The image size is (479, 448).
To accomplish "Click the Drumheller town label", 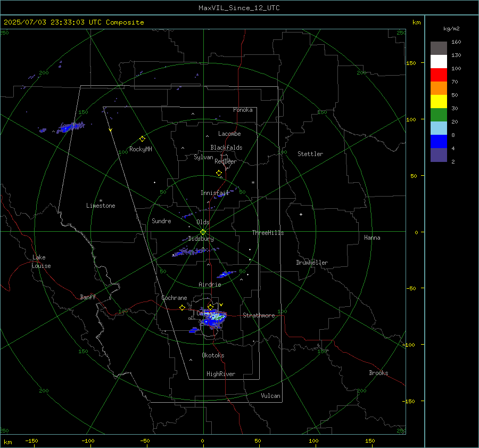I will point(312,263).
